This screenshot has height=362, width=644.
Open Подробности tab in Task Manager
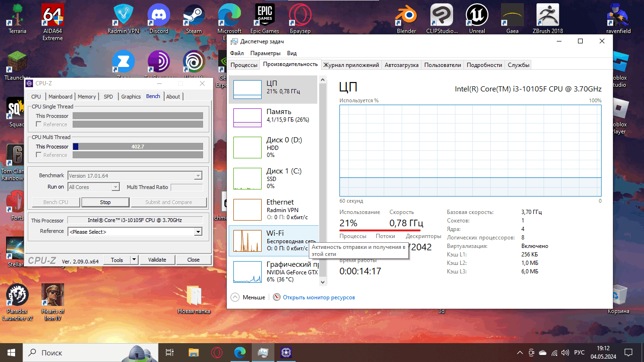pos(484,65)
